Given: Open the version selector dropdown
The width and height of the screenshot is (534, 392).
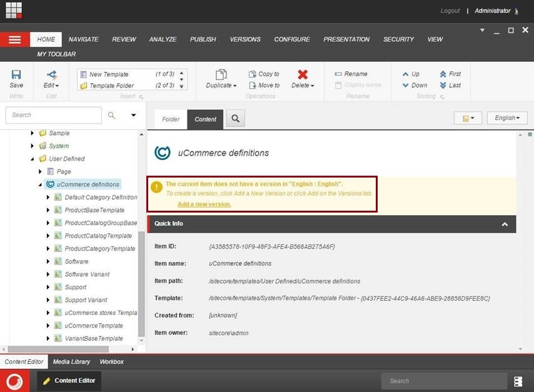Looking at the screenshot, I should tap(468, 118).
